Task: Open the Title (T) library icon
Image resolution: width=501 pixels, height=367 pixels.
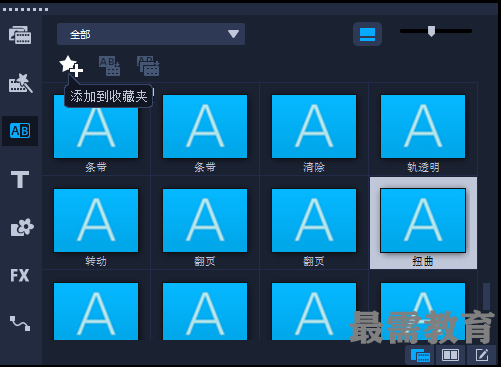Action: tap(20, 179)
